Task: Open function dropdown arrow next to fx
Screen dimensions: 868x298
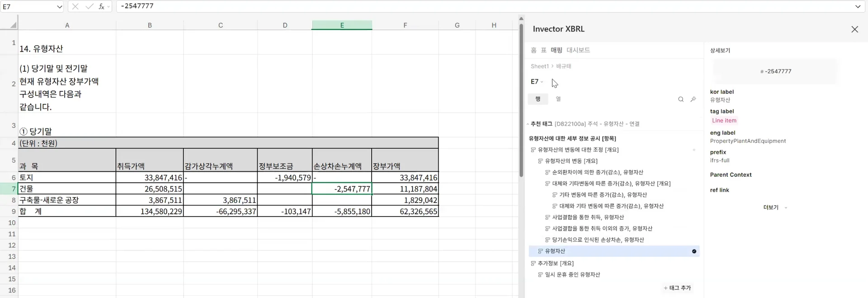Action: tap(109, 7)
